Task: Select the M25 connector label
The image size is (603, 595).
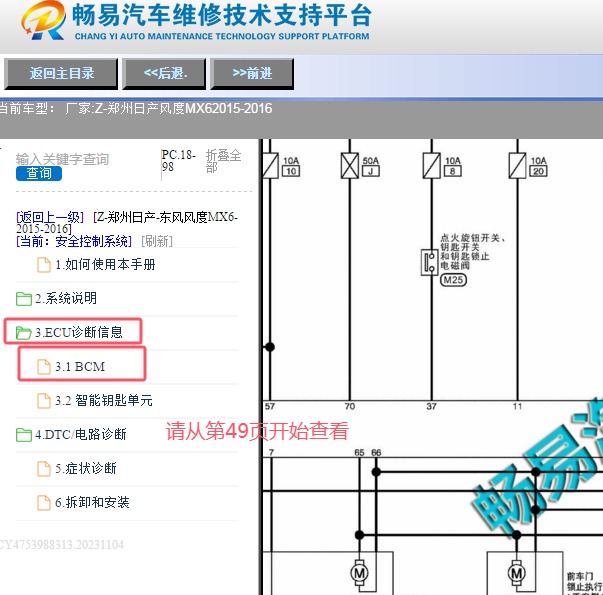Action: [x=453, y=280]
